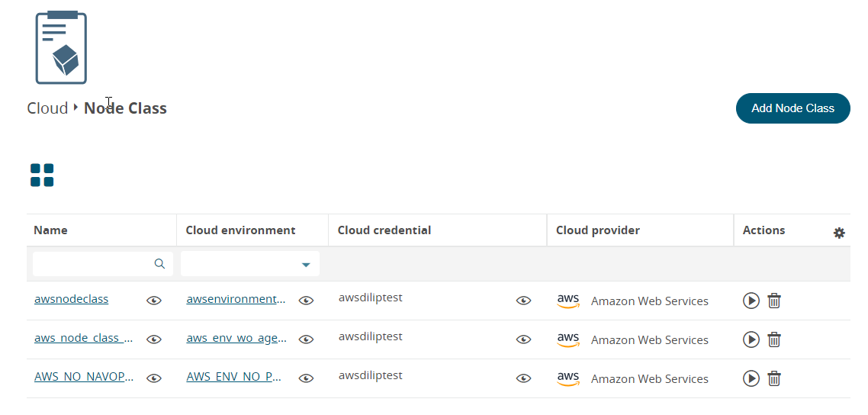Click the clipboard node class logo
This screenshot has height=415, width=868.
pyautogui.click(x=61, y=47)
